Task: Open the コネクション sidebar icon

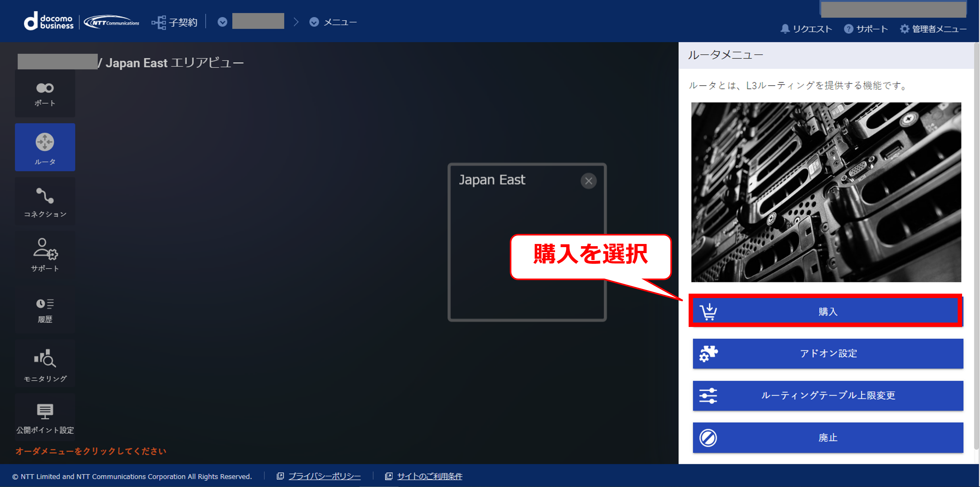Action: point(45,201)
